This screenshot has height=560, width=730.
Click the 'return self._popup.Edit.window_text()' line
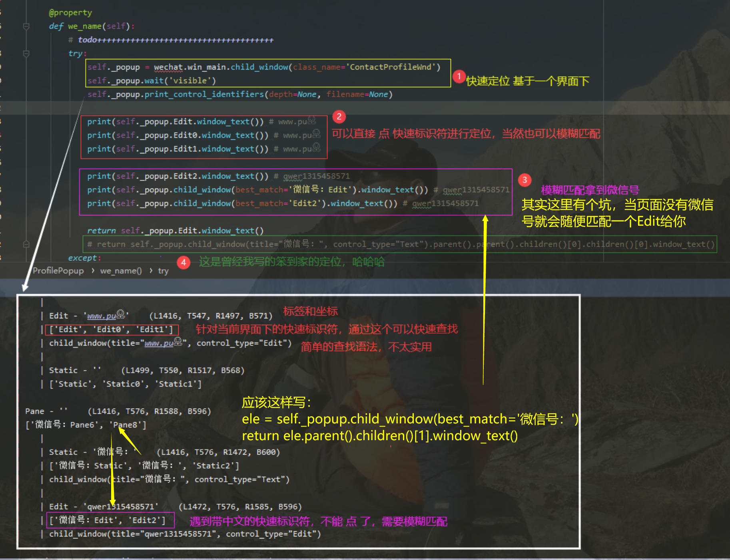pyautogui.click(x=176, y=230)
